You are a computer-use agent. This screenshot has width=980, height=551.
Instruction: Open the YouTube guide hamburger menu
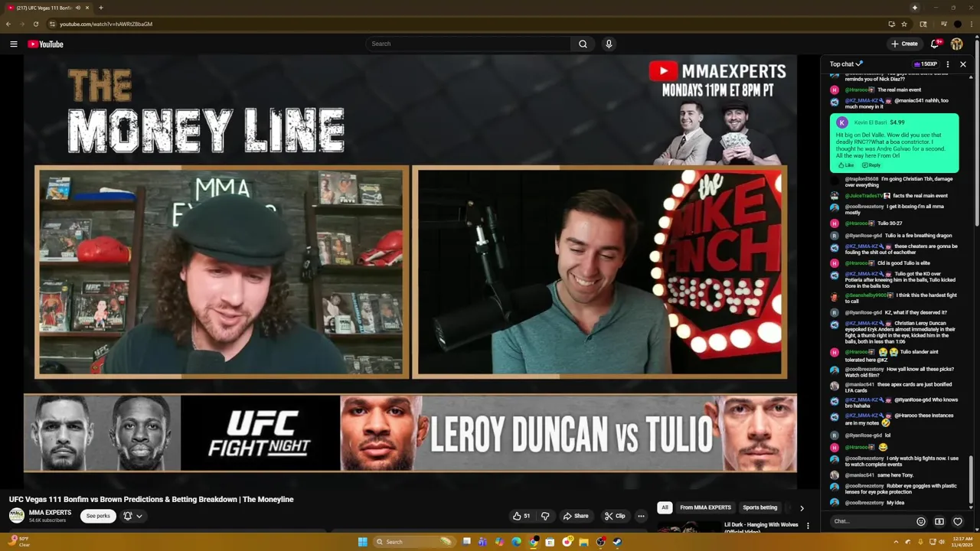(x=14, y=44)
